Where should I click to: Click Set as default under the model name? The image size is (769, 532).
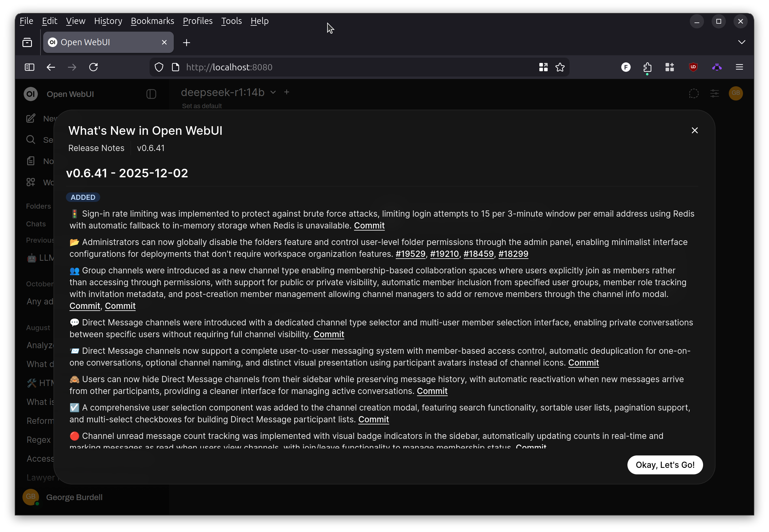[x=202, y=106]
